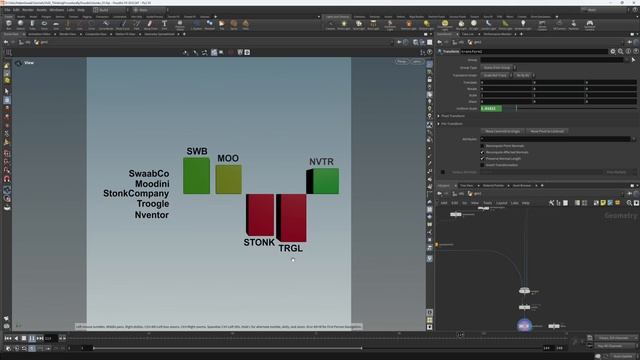This screenshot has width=640, height=360.
Task: Open the Rotate Order dropdown
Action: (x=524, y=76)
